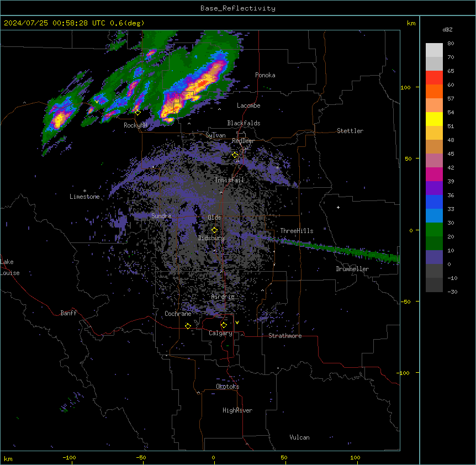Select the white asterisk marker above Limestone
Viewport: 476px width, 465px height.
pos(84,191)
